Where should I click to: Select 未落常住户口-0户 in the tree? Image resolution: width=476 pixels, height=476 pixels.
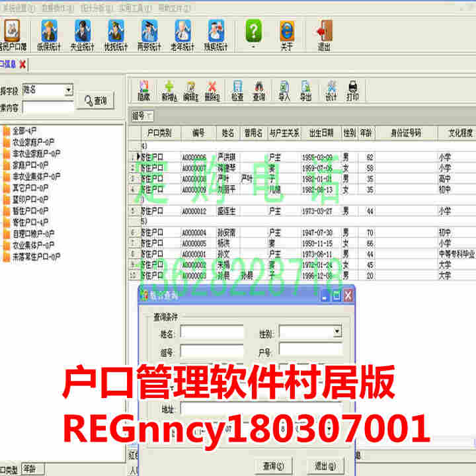tap(36, 257)
